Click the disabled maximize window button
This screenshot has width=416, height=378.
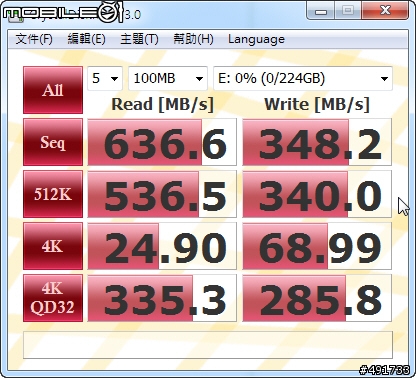click(x=348, y=10)
